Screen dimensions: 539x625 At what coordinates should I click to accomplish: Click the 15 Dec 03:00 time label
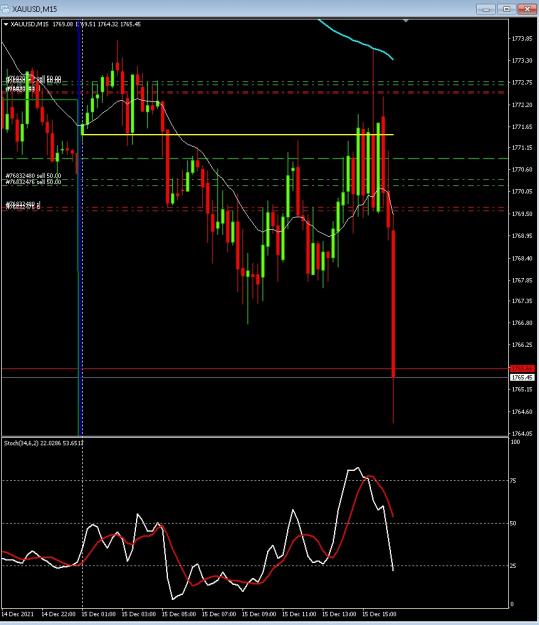[139, 614]
